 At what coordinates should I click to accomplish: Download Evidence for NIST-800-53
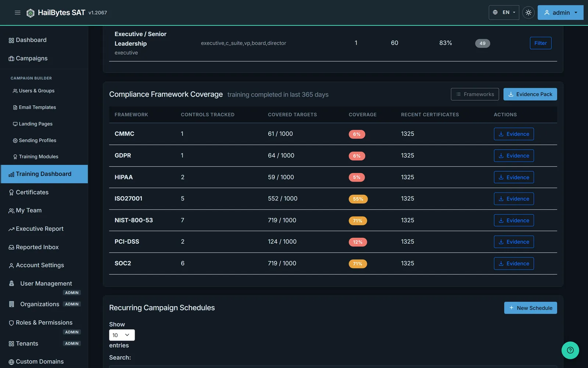514,220
